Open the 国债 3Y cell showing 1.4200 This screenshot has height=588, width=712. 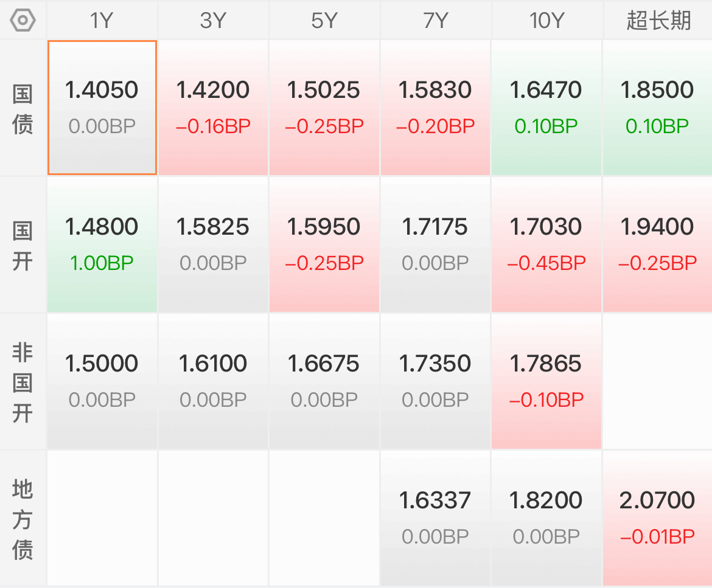pyautogui.click(x=213, y=108)
